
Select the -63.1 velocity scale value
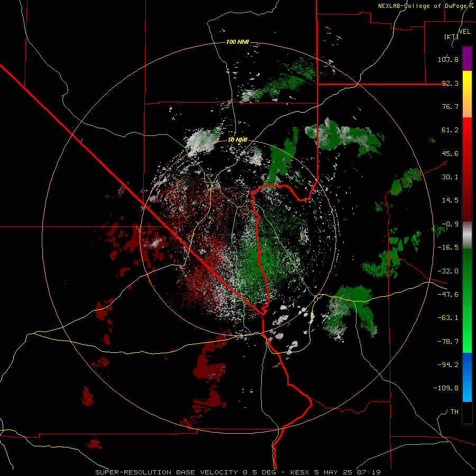point(448,318)
